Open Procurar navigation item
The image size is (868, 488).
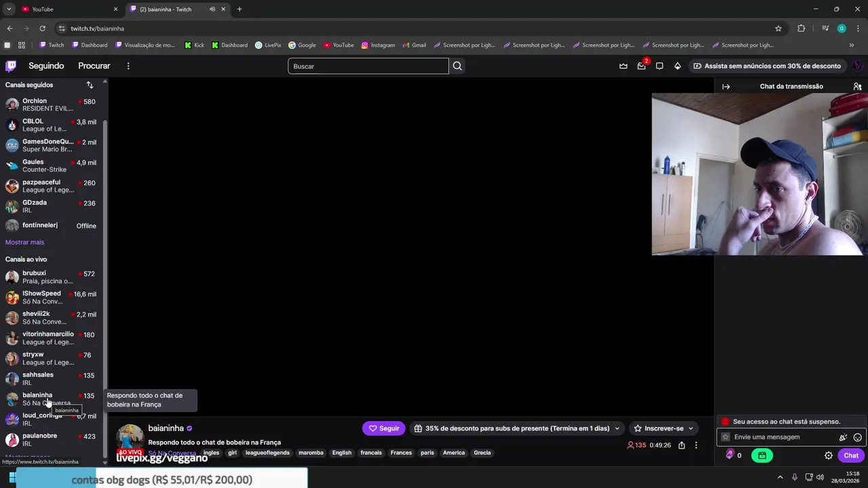point(94,66)
